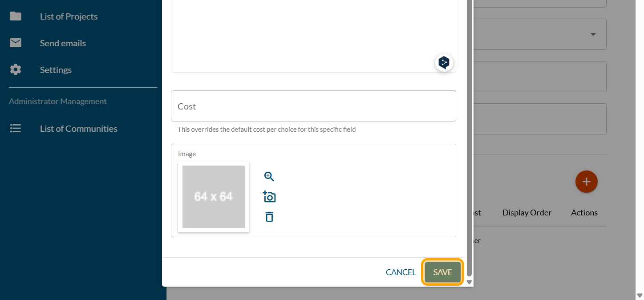644x300 pixels.
Task: Focus the Cost input field
Action: click(313, 106)
